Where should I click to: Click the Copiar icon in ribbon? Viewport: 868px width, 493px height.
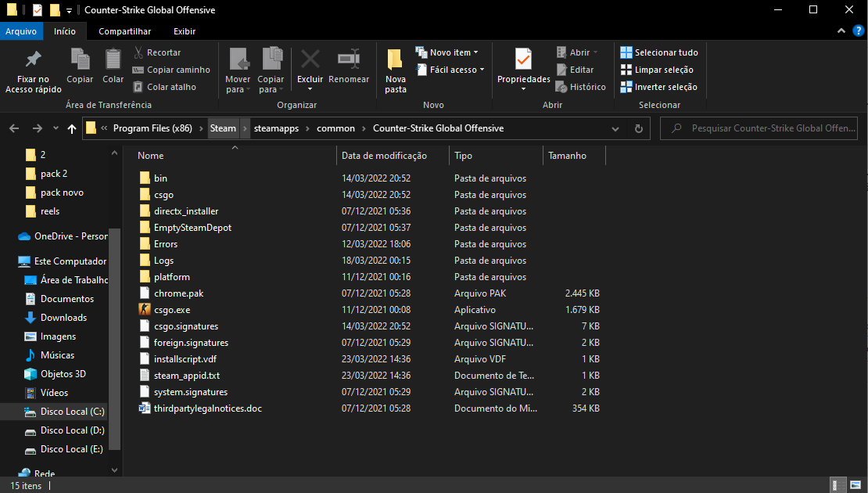[80, 59]
